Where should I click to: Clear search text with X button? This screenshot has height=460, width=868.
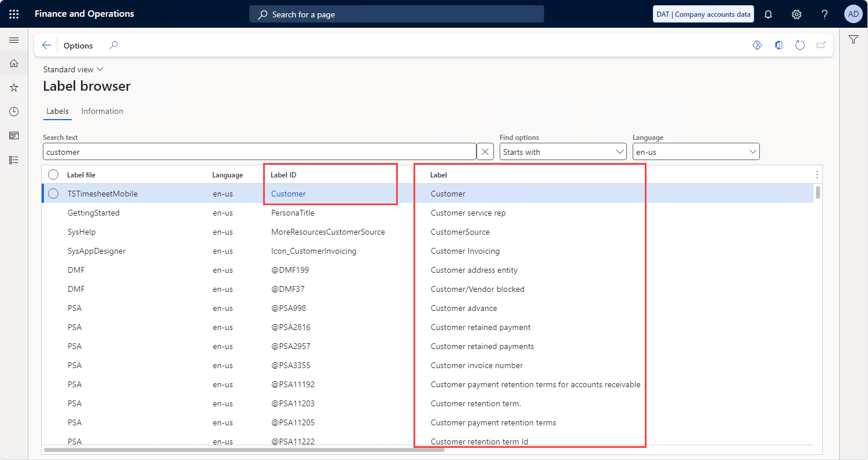485,152
